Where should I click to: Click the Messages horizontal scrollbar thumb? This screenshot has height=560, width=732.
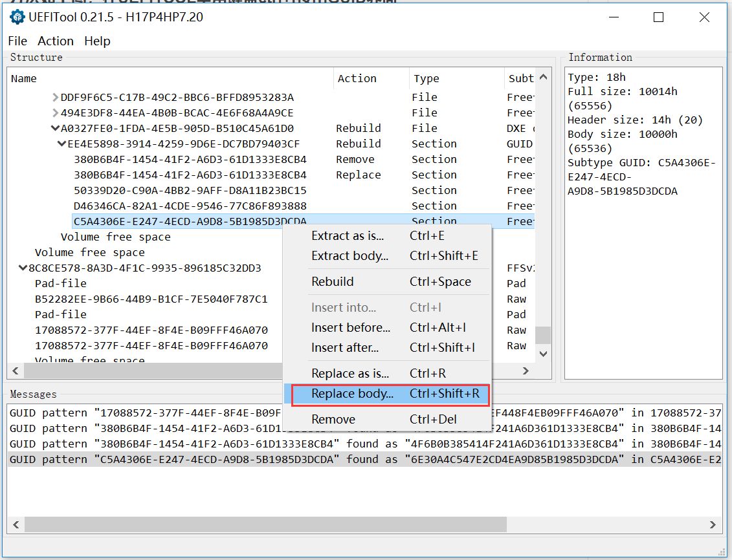point(265,524)
